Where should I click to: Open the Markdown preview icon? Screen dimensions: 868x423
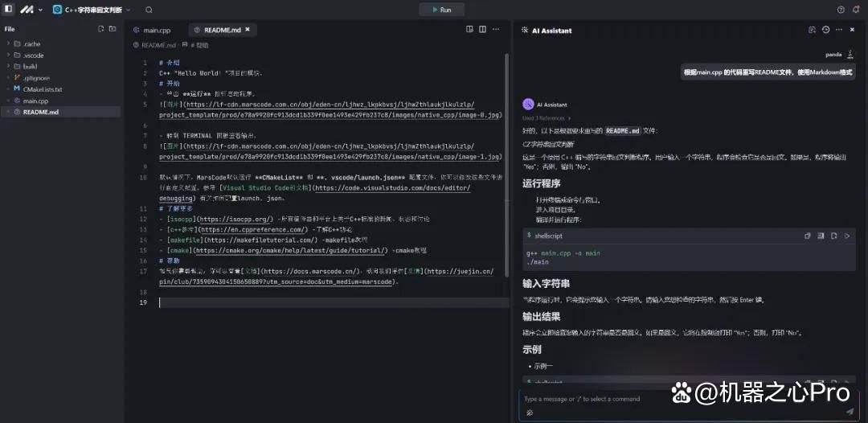pyautogui.click(x=469, y=29)
